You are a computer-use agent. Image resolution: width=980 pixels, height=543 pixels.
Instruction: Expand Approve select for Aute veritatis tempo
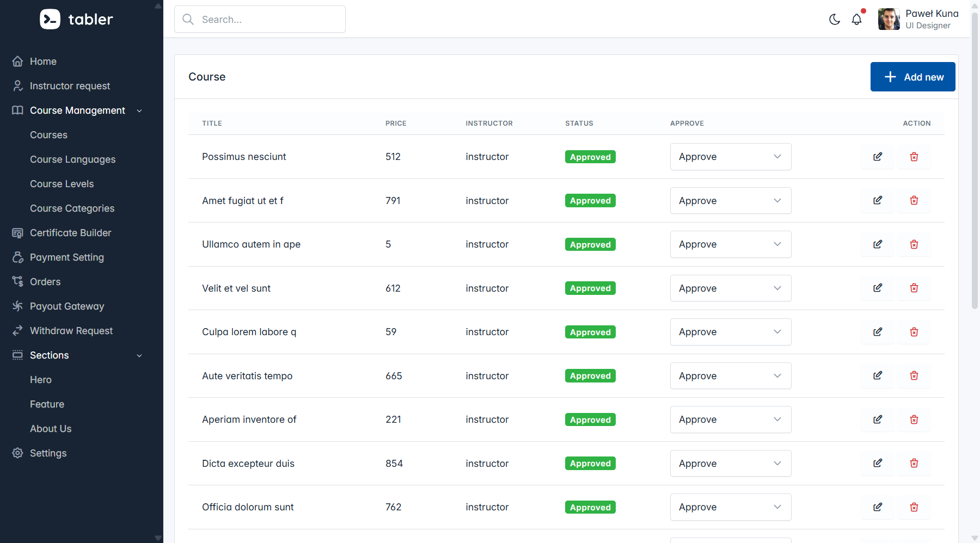click(x=730, y=376)
